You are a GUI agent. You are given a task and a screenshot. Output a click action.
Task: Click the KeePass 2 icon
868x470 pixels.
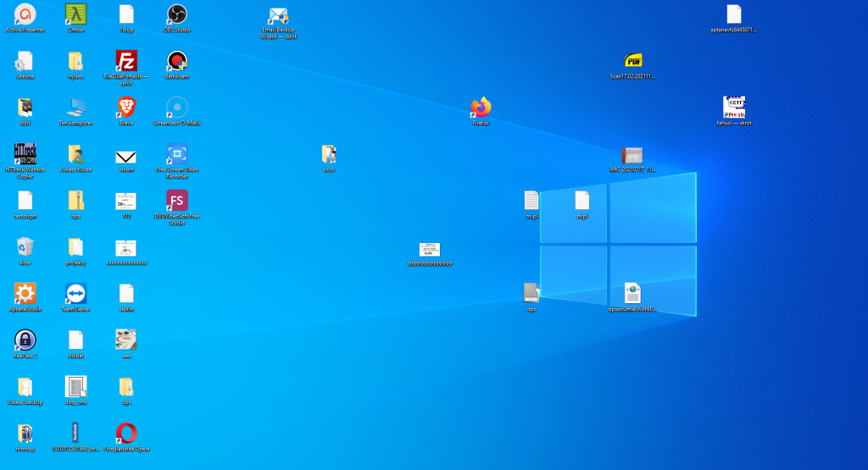coord(25,340)
